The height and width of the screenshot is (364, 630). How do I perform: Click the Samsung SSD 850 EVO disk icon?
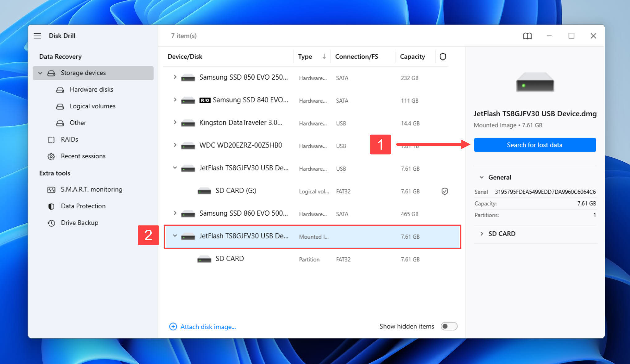(188, 78)
